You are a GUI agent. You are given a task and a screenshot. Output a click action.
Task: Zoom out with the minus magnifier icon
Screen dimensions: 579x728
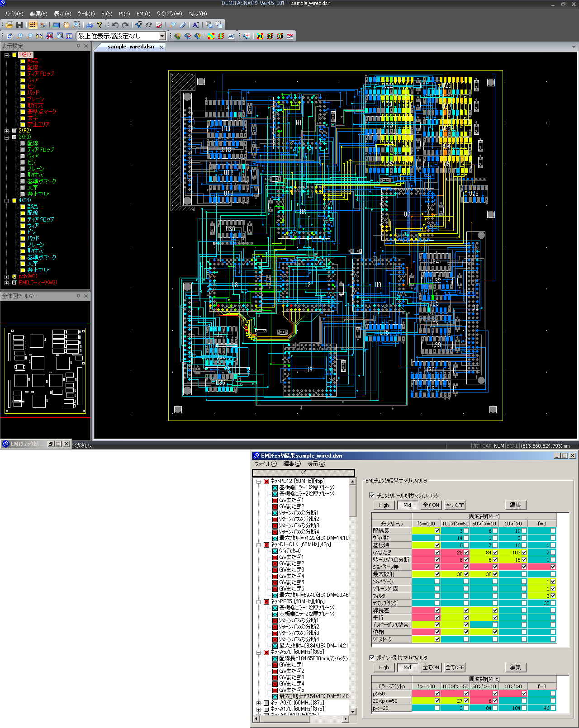coord(29,36)
